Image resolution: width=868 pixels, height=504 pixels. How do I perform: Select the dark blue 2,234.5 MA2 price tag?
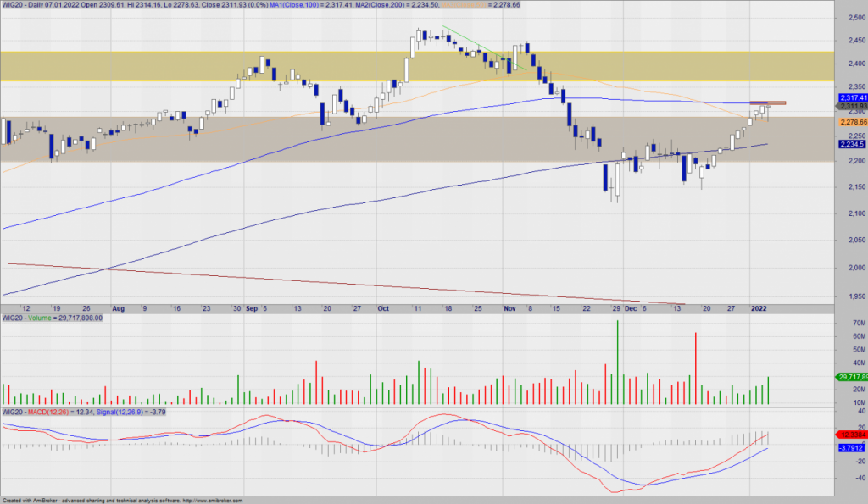pyautogui.click(x=850, y=144)
